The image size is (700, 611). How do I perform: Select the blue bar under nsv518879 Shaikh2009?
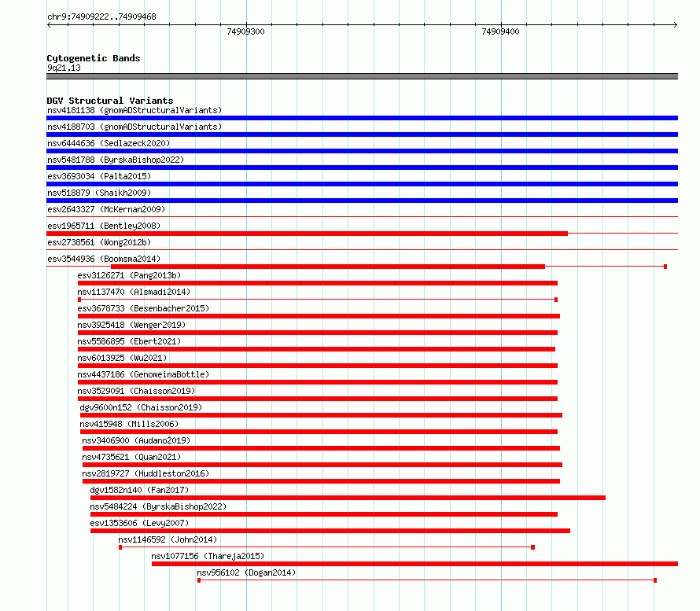pyautogui.click(x=362, y=201)
